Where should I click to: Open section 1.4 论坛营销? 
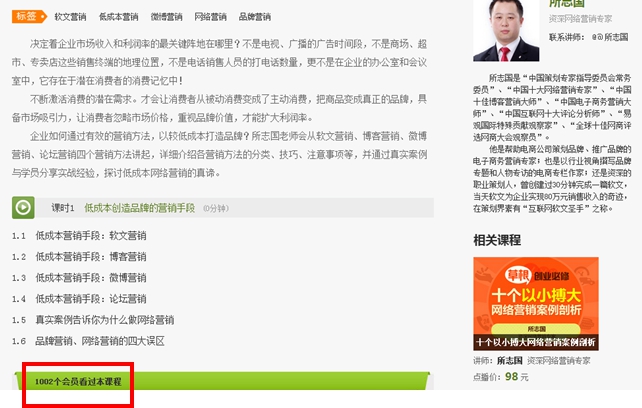pyautogui.click(x=79, y=299)
